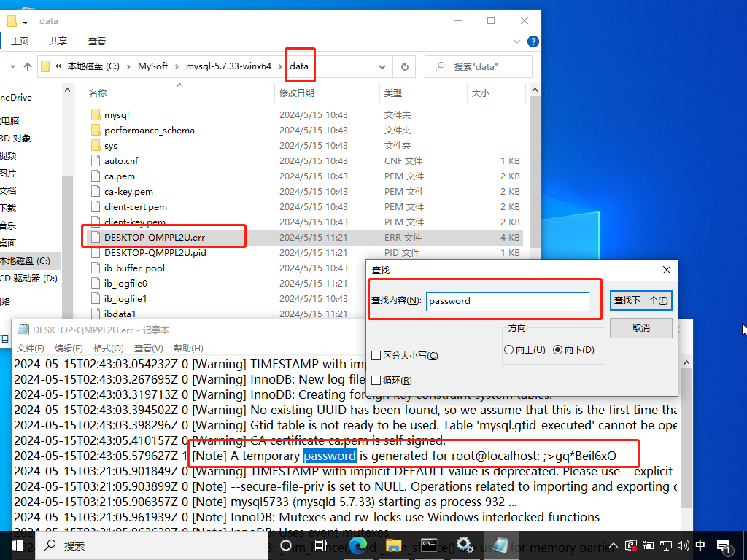Click the refresh button beside the address bar
The image size is (747, 560).
pyautogui.click(x=404, y=66)
